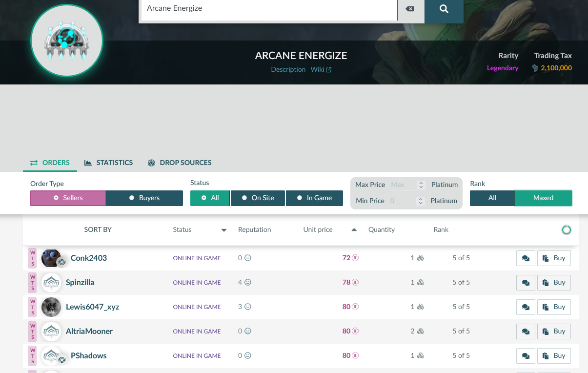Click Buy on AltriaMooner's order
The height and width of the screenshot is (373, 588).
(554, 332)
